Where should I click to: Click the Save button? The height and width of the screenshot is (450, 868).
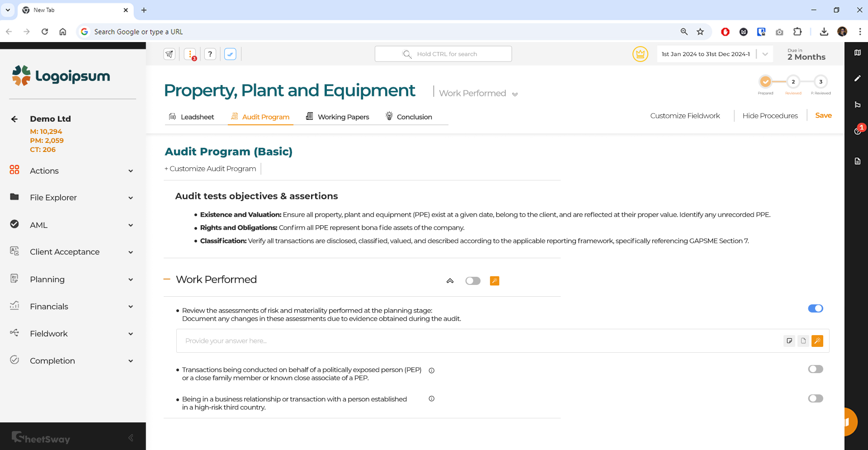823,115
